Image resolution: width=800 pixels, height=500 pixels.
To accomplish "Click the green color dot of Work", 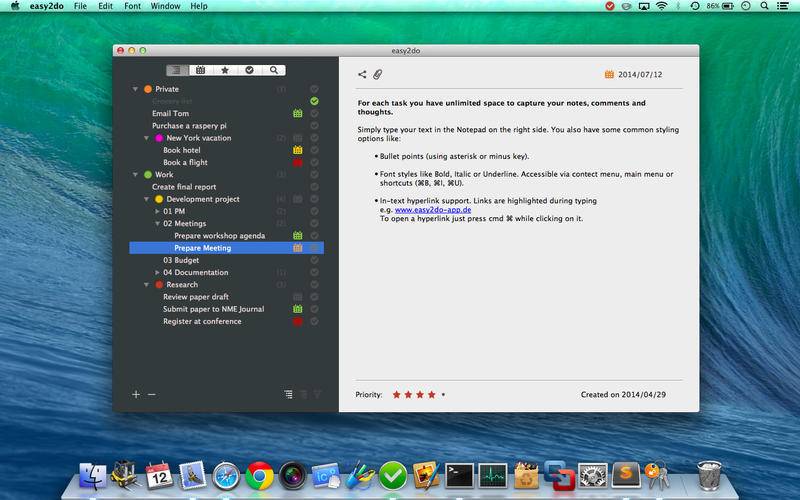I will (x=148, y=174).
